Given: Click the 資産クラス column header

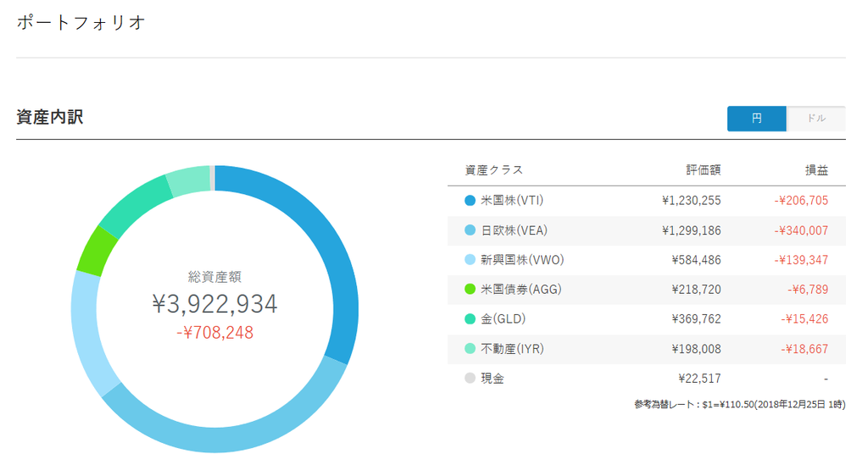Looking at the screenshot, I should 494,170.
